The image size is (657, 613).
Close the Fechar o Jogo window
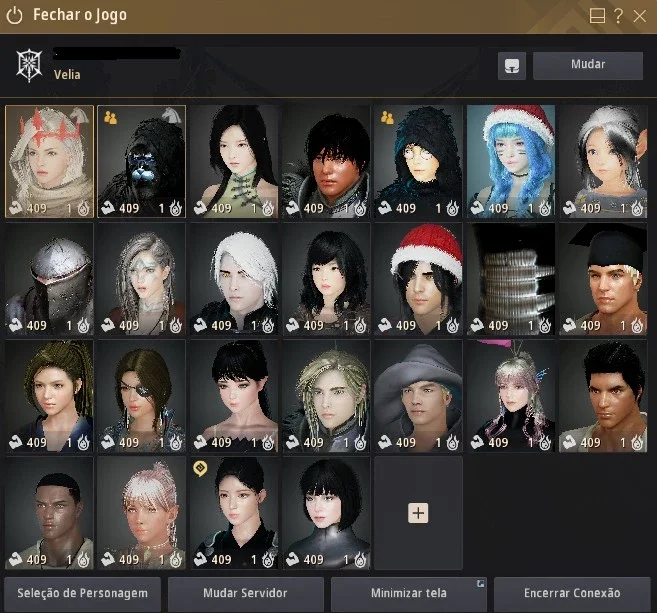(x=640, y=16)
